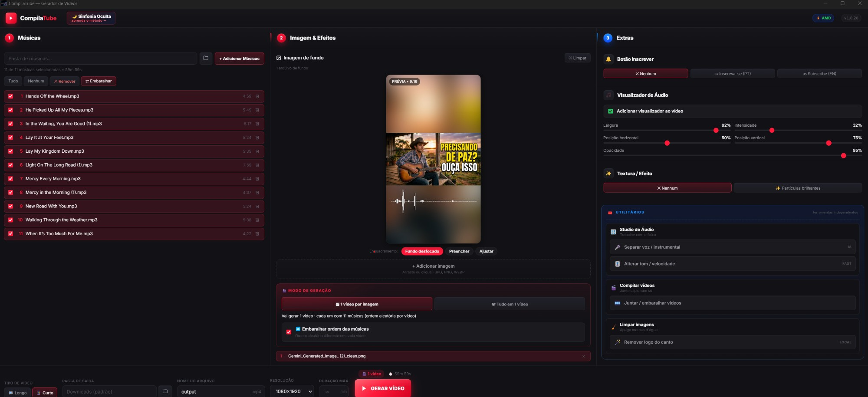Adjust the Largura slider handle
868x397 pixels.
tap(716, 130)
